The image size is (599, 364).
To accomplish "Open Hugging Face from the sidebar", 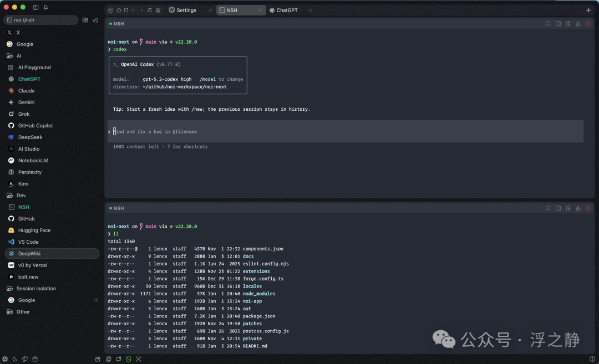I will (x=52, y=230).
